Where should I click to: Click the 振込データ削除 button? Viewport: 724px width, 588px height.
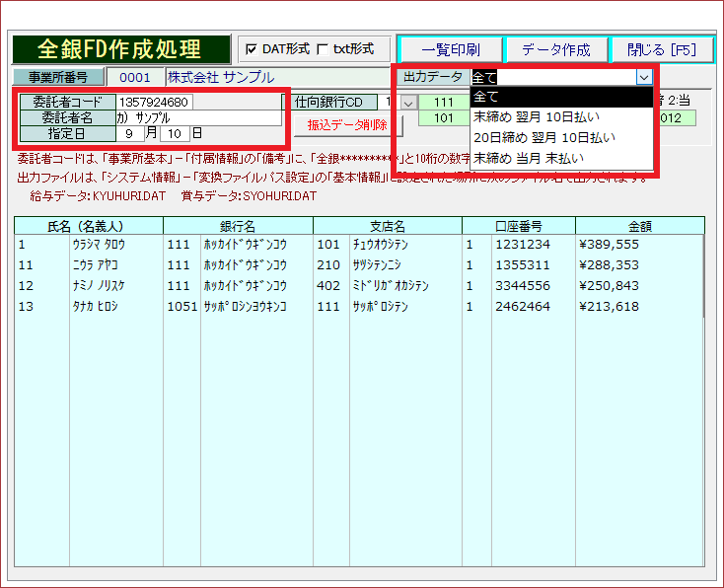click(x=347, y=125)
